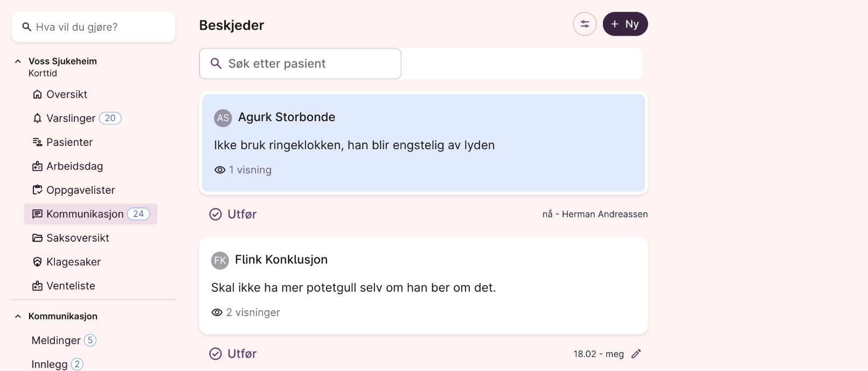The width and height of the screenshot is (868, 371).
Task: Collapse the Voss Sjukeheim section
Action: coord(18,61)
